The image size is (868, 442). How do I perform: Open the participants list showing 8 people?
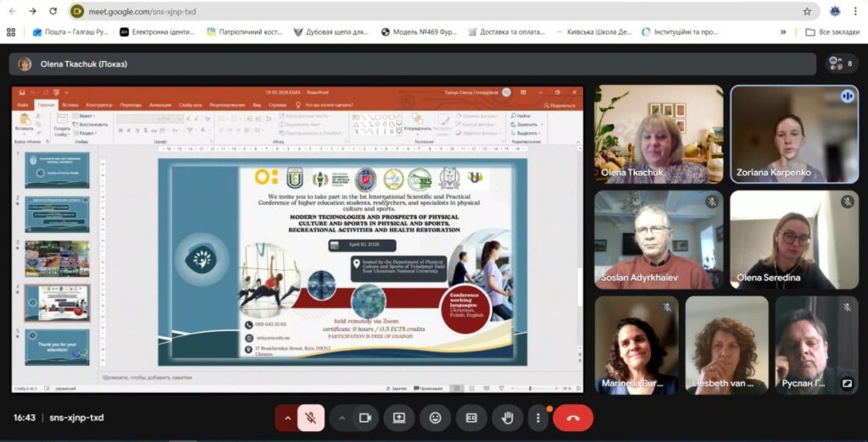(x=842, y=64)
